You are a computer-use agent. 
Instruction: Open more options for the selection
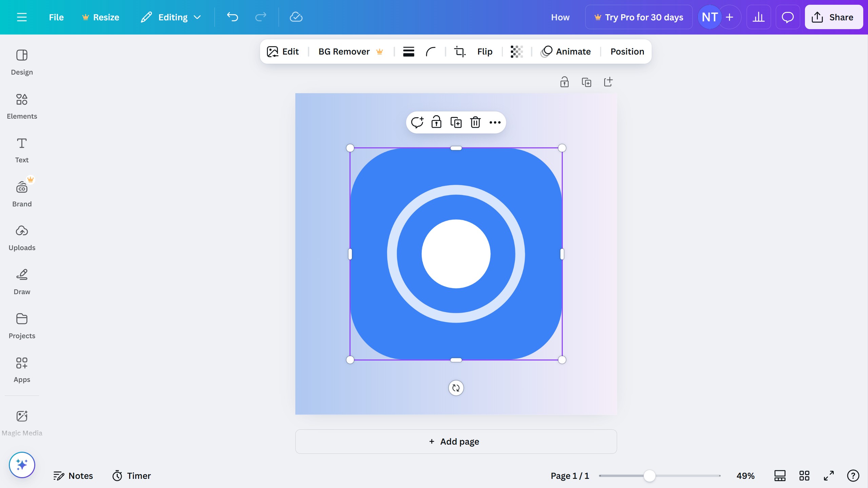[495, 122]
